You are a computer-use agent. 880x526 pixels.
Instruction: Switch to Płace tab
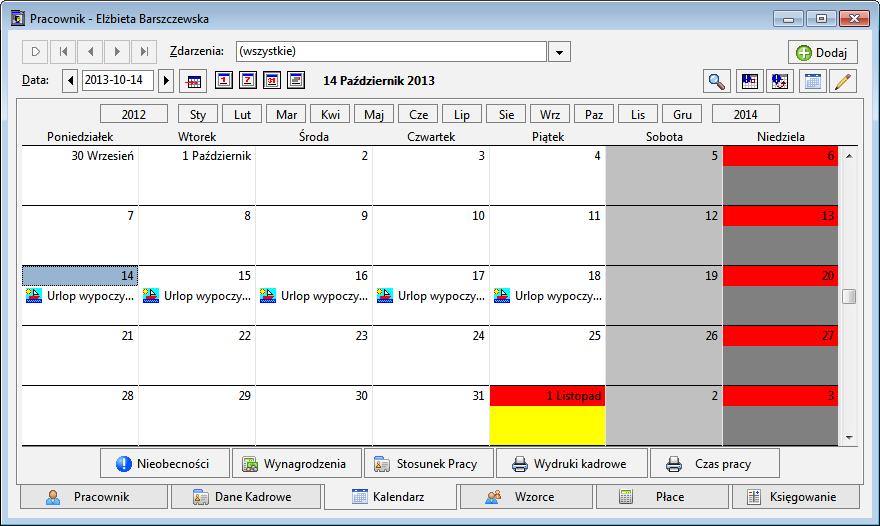point(662,497)
